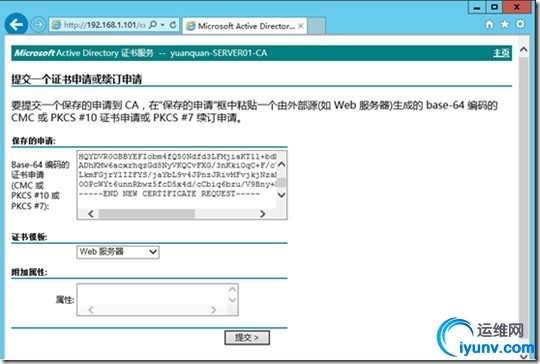Click the request area vertical scrollbar thumb
540x364 pixels.
click(x=281, y=182)
